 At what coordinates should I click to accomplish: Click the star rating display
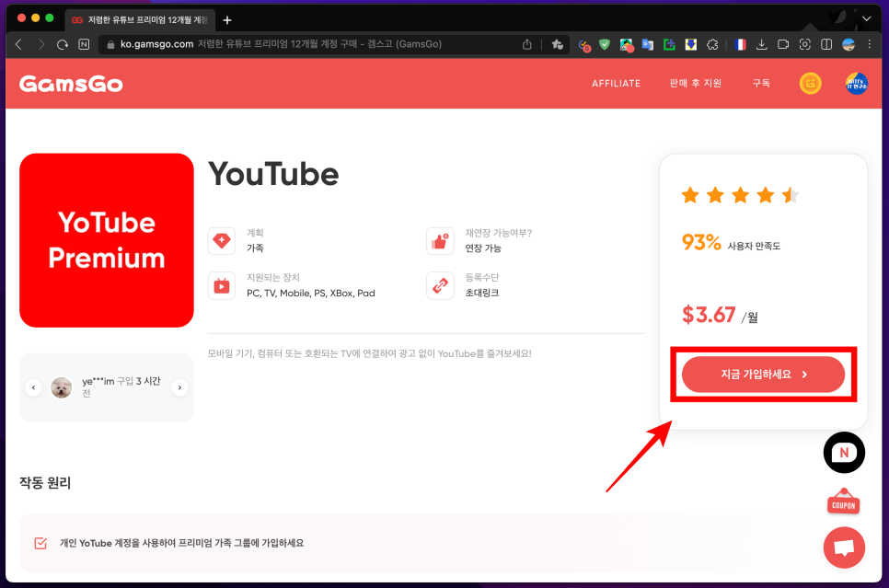point(740,196)
